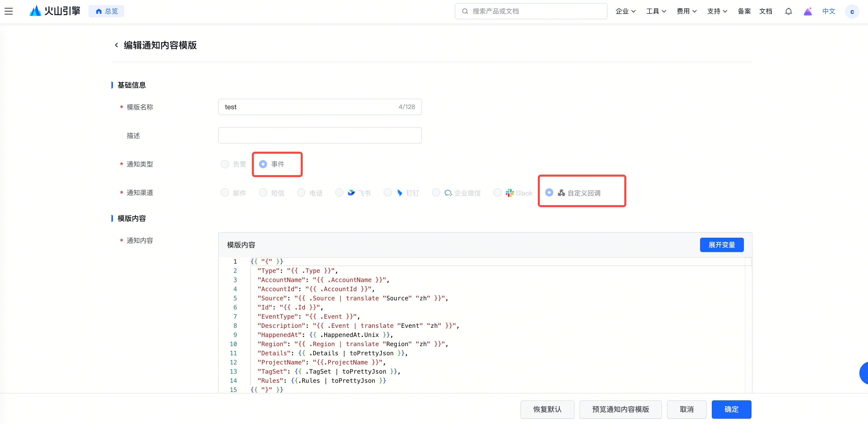Open the hamburger navigation menu
868x424 pixels.
[x=9, y=11]
